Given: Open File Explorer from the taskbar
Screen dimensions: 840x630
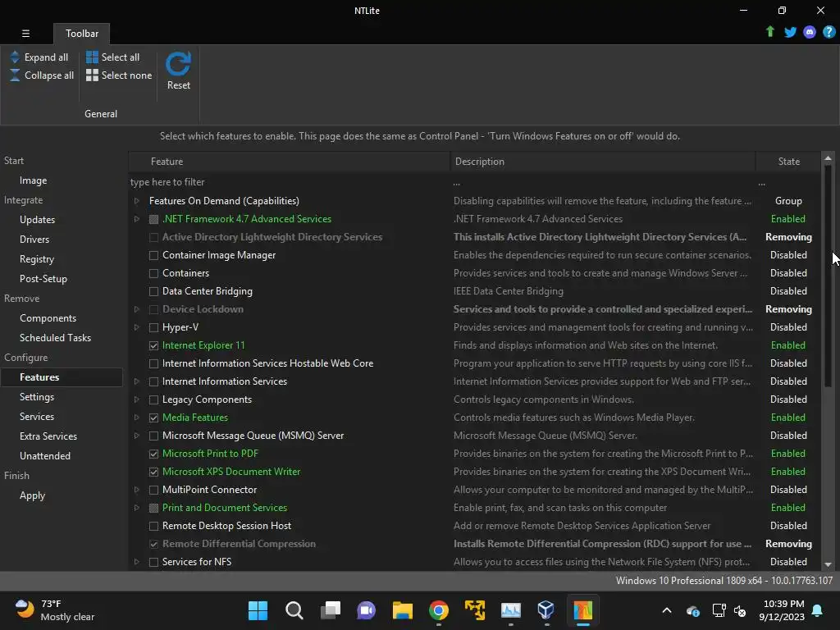Looking at the screenshot, I should tap(402, 610).
